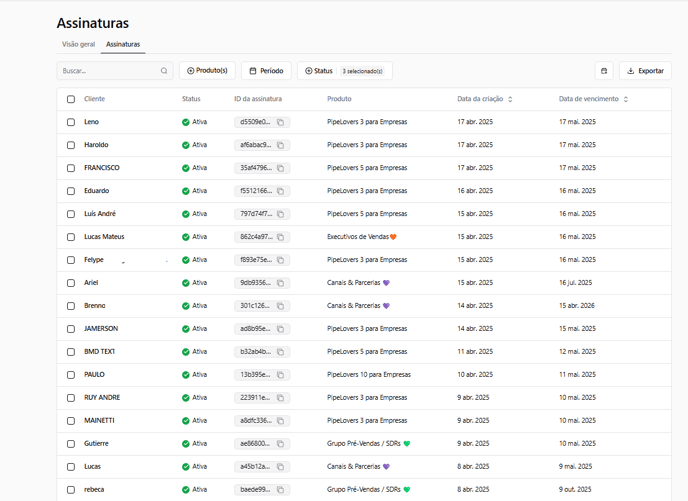This screenshot has width=688, height=501.
Task: Copy subscription ID 862c4a97 for Lucas Mateus
Action: 280,237
